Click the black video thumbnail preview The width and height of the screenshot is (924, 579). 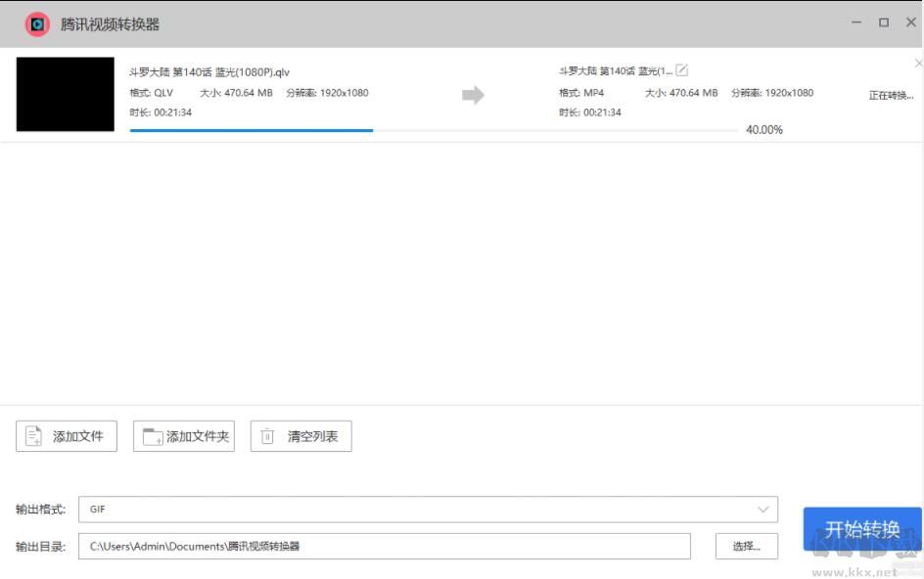tap(64, 94)
